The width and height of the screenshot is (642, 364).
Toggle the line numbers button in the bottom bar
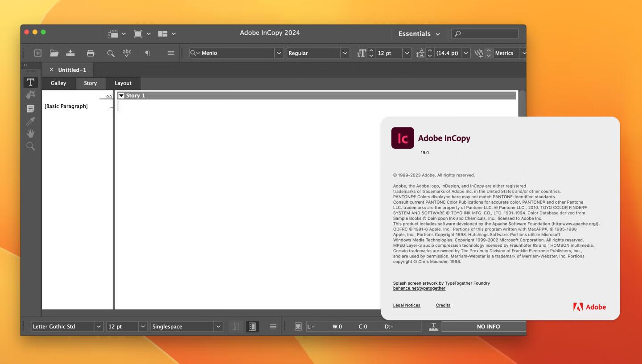pos(236,327)
